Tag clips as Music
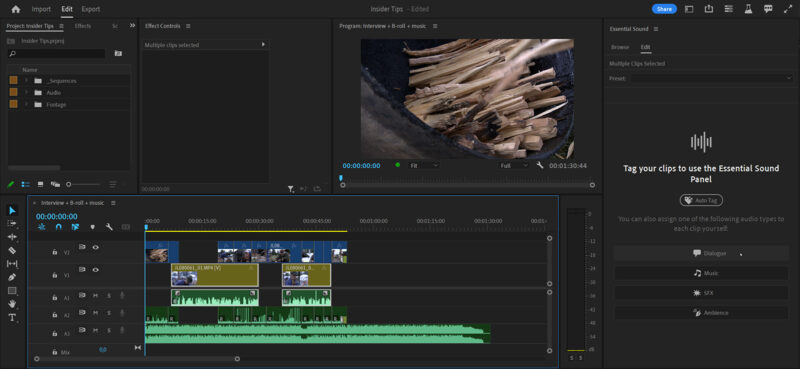800x369 pixels. [x=702, y=273]
